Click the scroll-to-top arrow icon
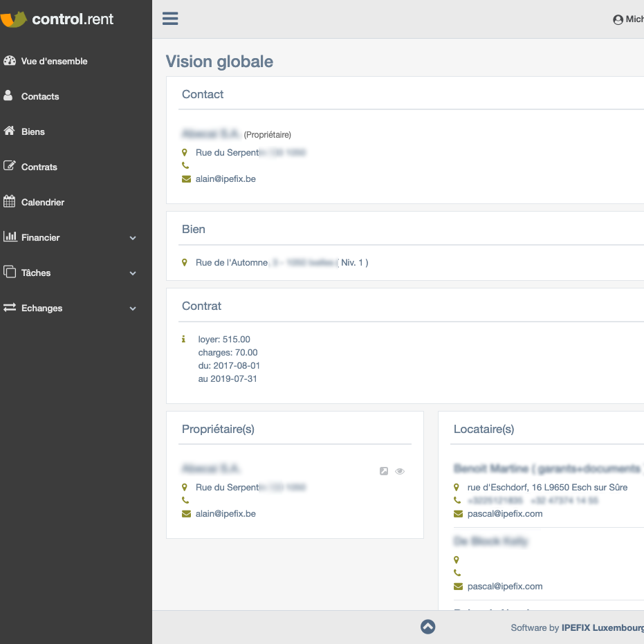Viewport: 644px width, 644px height. click(x=427, y=627)
